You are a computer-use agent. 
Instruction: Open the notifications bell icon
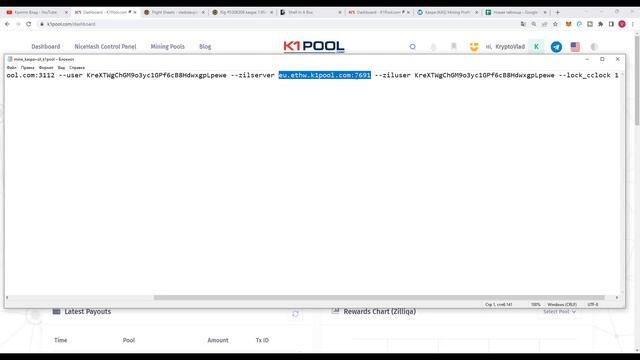[x=433, y=47]
